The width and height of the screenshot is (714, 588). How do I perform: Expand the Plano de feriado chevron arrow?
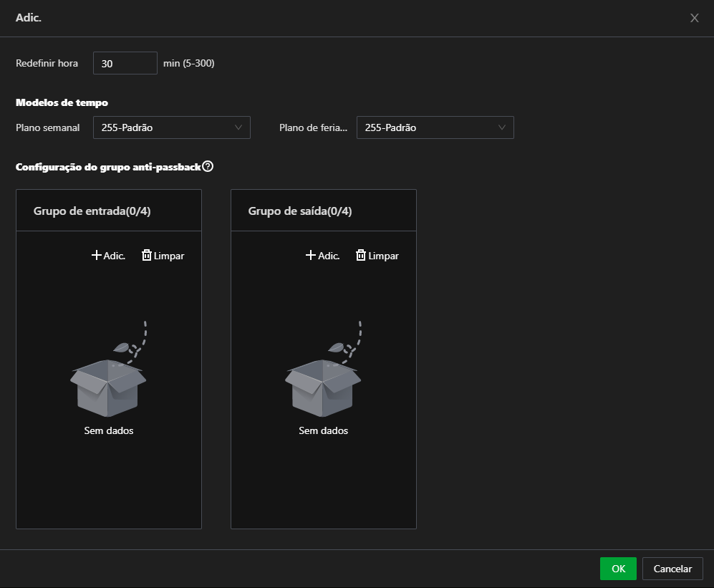click(x=502, y=127)
